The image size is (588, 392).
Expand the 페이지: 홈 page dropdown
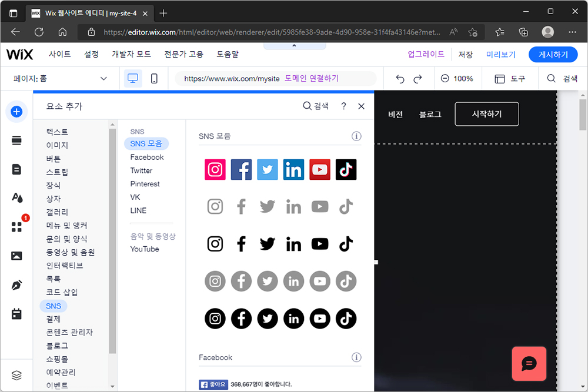(60, 79)
